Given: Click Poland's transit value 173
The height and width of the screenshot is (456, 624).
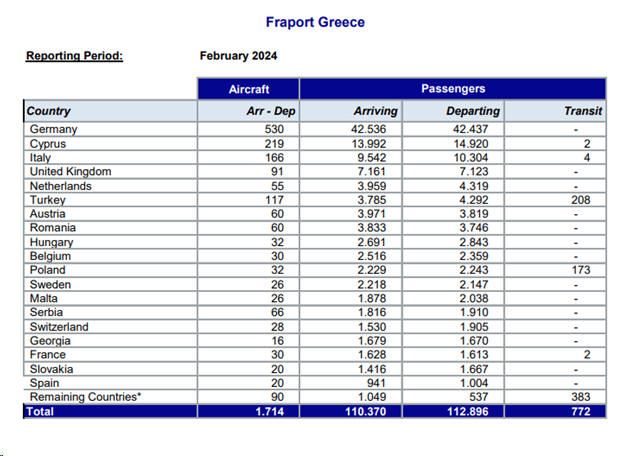Looking at the screenshot, I should pos(591,270).
